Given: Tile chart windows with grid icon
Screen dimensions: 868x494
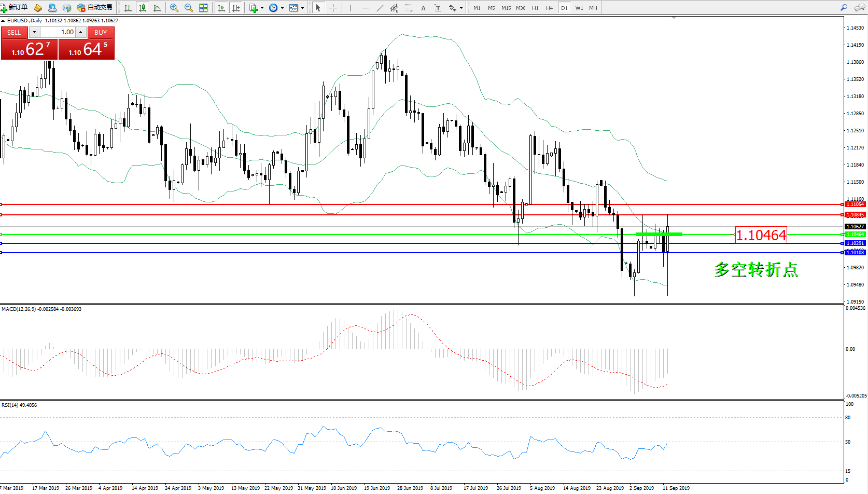Looking at the screenshot, I should pyautogui.click(x=203, y=8).
